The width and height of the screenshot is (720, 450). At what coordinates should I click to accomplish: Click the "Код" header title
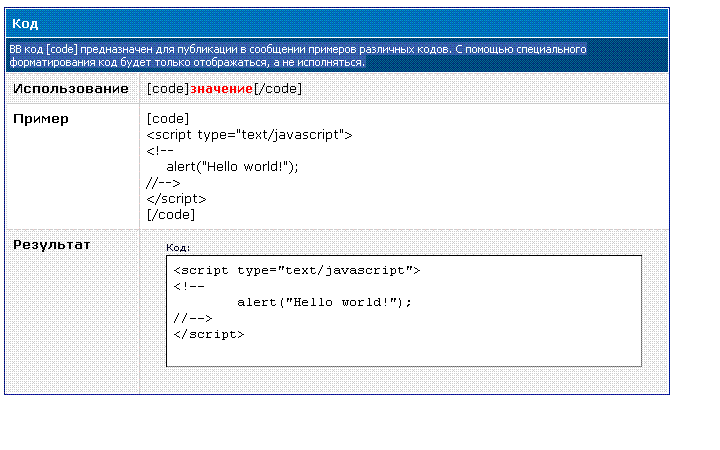click(x=25, y=23)
